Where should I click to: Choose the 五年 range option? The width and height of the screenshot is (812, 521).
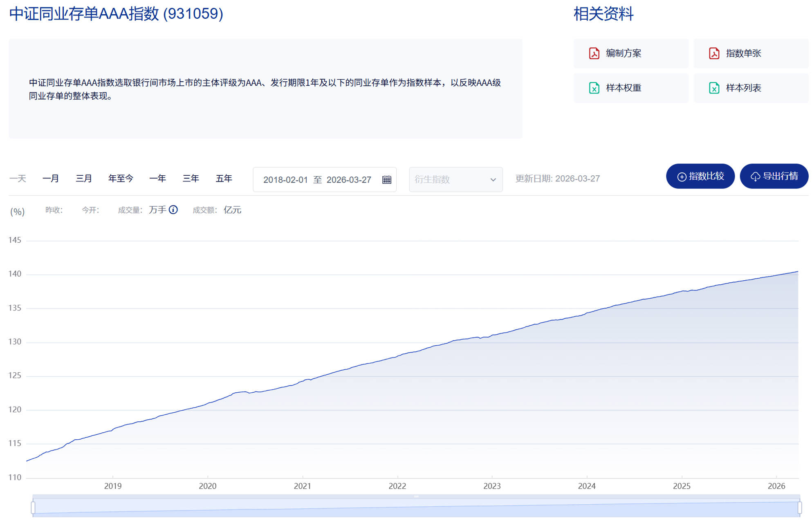coord(224,179)
